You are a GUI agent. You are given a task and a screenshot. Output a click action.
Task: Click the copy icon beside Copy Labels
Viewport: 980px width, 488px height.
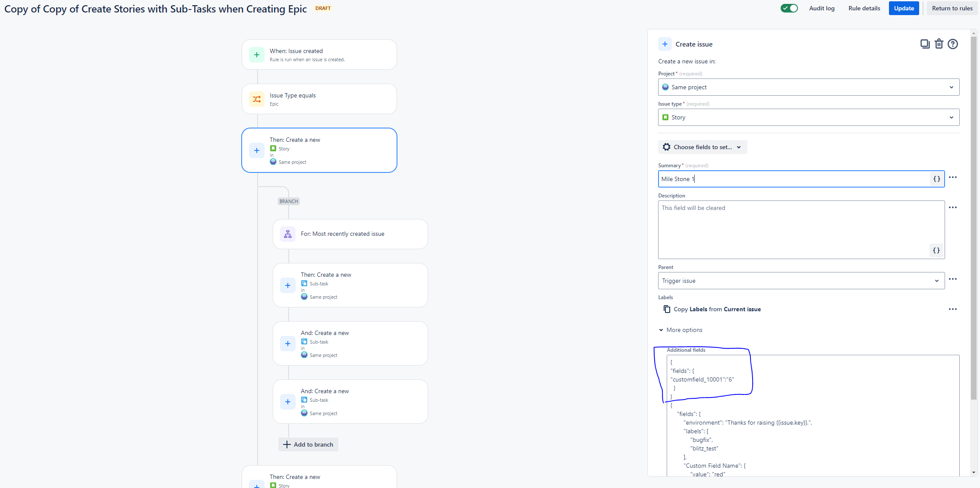[x=667, y=309]
